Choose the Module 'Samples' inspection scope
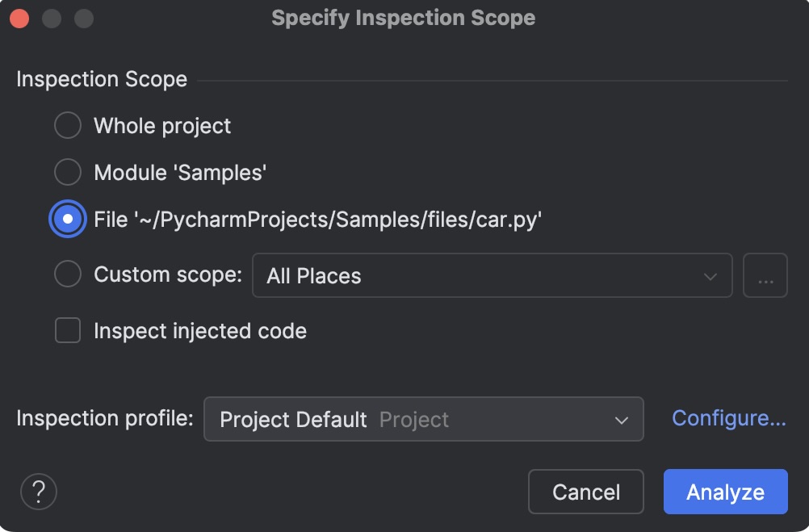This screenshot has height=532, width=809. [x=68, y=172]
